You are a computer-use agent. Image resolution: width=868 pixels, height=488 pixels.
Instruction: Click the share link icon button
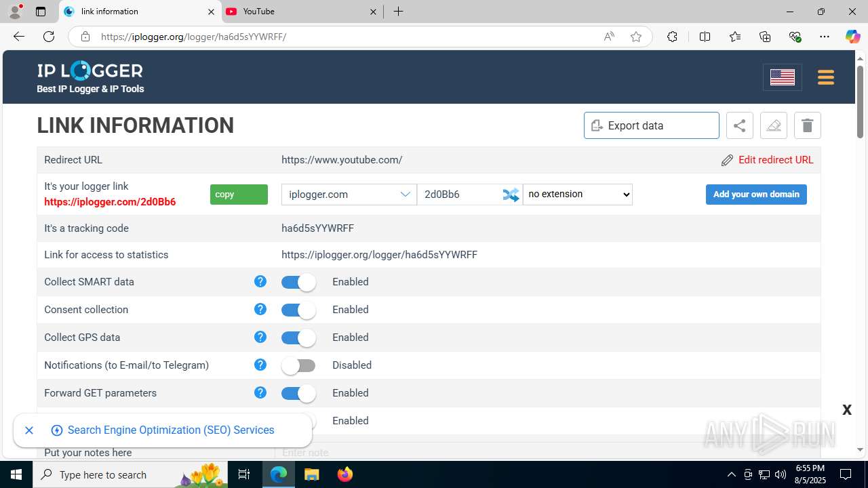[739, 125]
